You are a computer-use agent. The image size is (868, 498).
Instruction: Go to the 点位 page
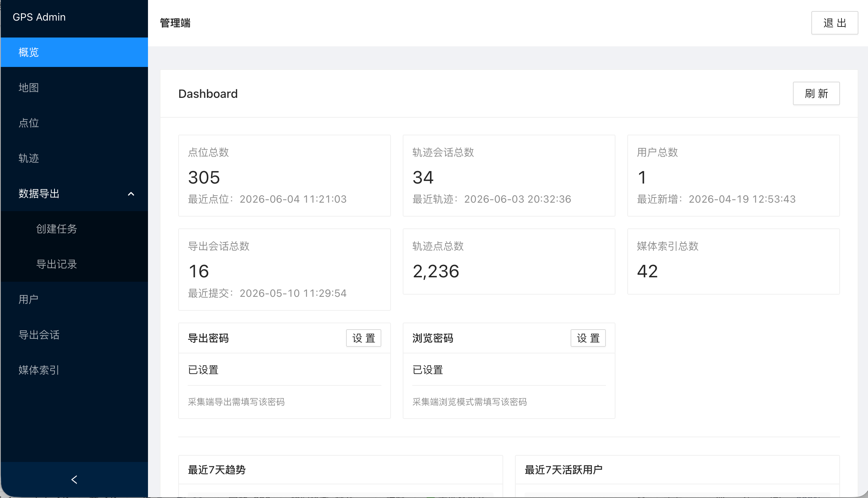pos(74,123)
